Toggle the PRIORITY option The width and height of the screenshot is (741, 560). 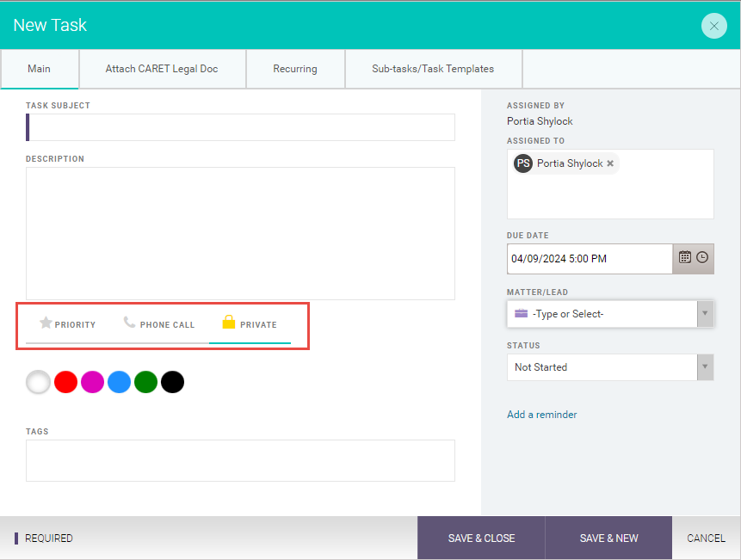[68, 324]
